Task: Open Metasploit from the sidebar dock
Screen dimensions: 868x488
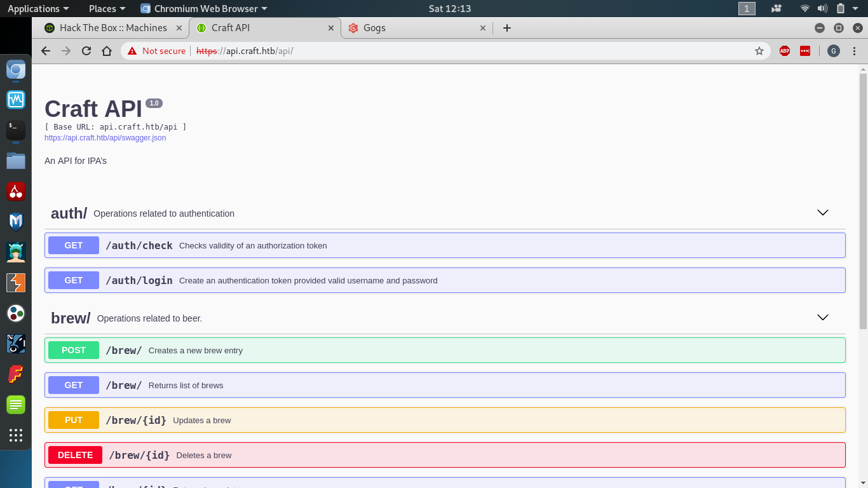Action: 15,222
